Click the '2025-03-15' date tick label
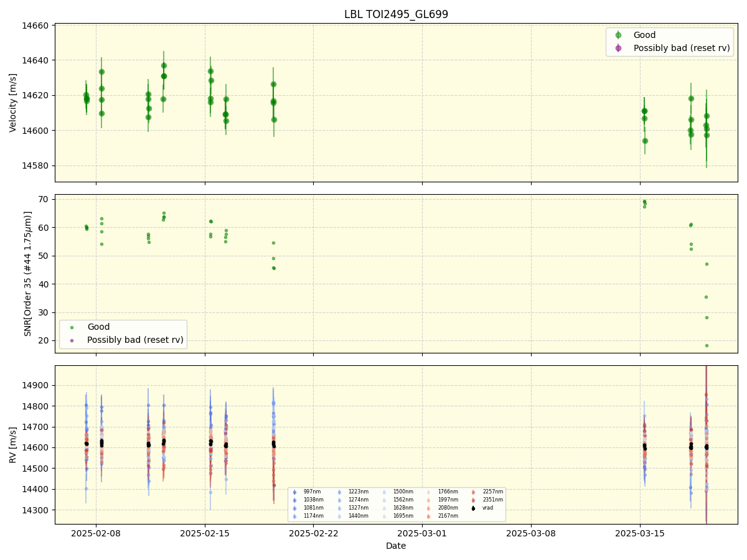Viewport: 747px width, 560px height. 640,533
